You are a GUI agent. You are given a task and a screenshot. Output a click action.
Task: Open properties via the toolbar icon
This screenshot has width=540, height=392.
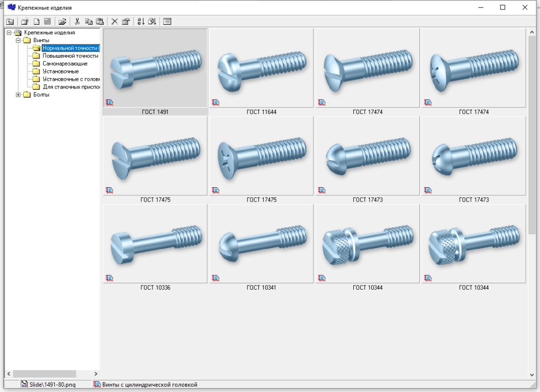tap(126, 22)
